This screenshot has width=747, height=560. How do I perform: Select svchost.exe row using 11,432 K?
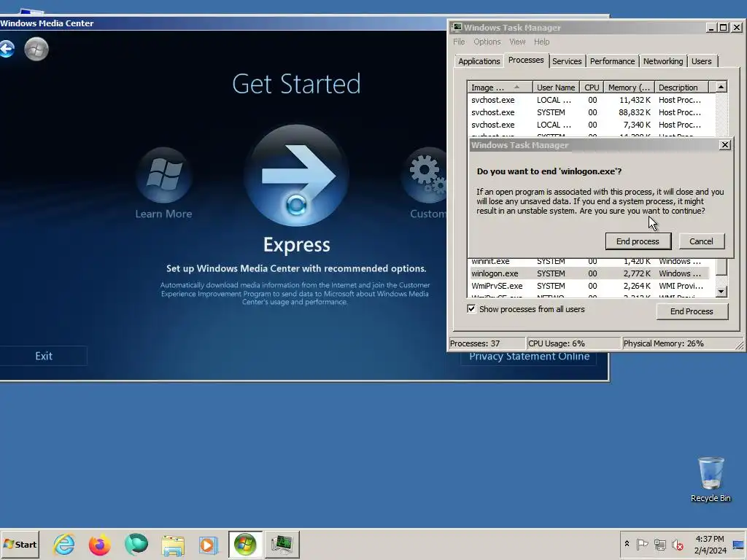[x=589, y=100]
